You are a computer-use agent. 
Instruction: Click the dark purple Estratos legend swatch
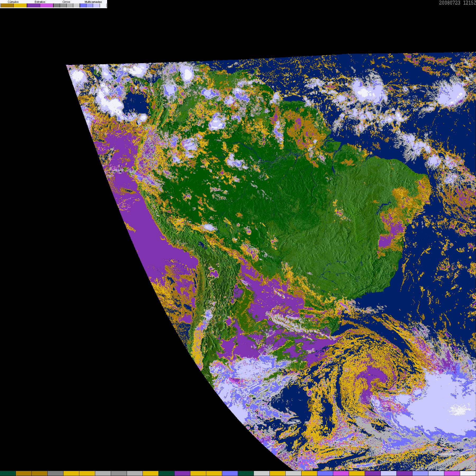pos(34,5)
